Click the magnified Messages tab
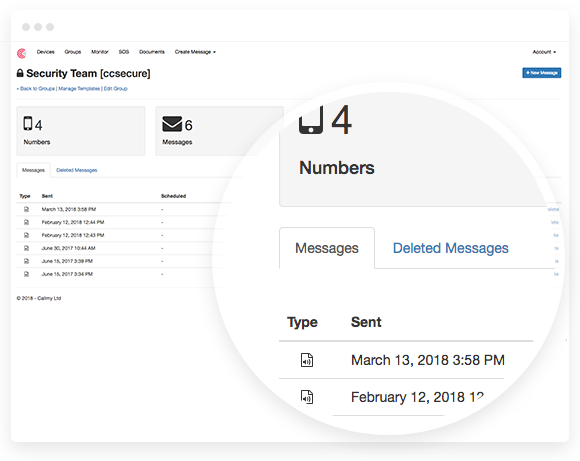 [327, 248]
